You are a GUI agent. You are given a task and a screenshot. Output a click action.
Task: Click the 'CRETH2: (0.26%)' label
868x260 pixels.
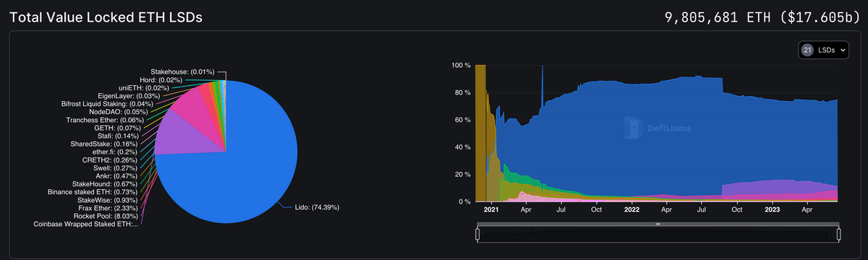tap(110, 160)
